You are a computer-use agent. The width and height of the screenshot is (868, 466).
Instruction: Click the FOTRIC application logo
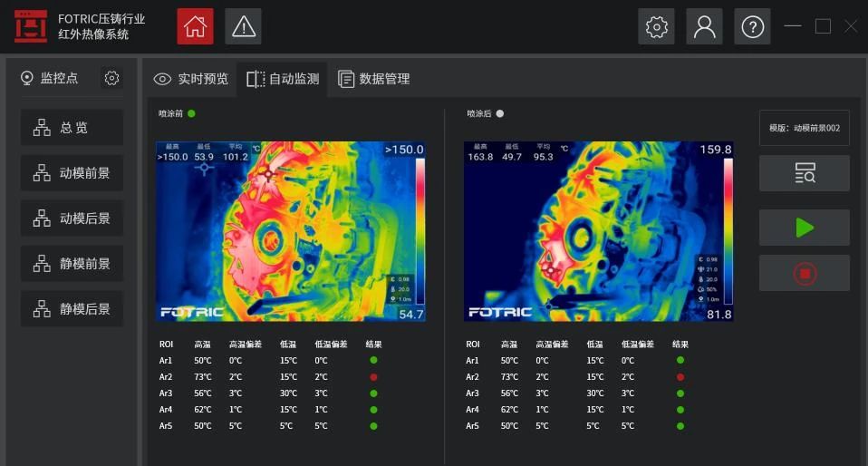click(31, 26)
